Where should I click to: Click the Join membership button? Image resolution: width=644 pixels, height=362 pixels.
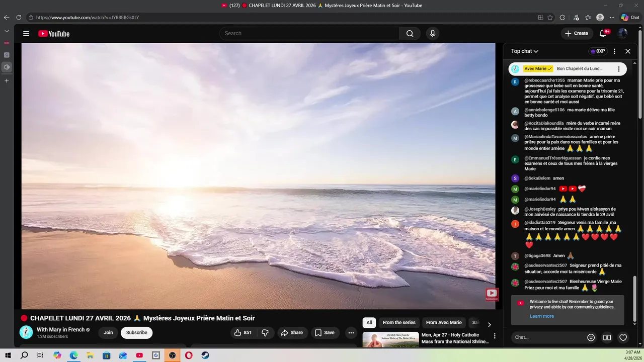108,332
